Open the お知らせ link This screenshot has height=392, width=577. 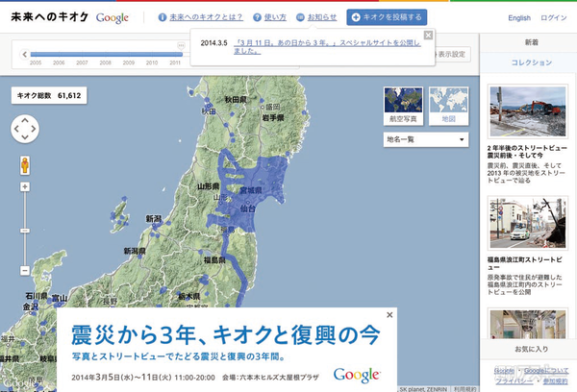tap(322, 17)
